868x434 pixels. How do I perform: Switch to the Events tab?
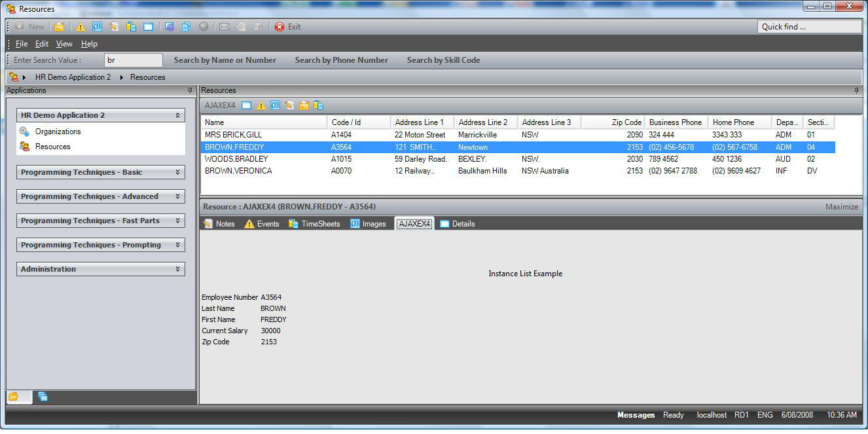click(262, 224)
